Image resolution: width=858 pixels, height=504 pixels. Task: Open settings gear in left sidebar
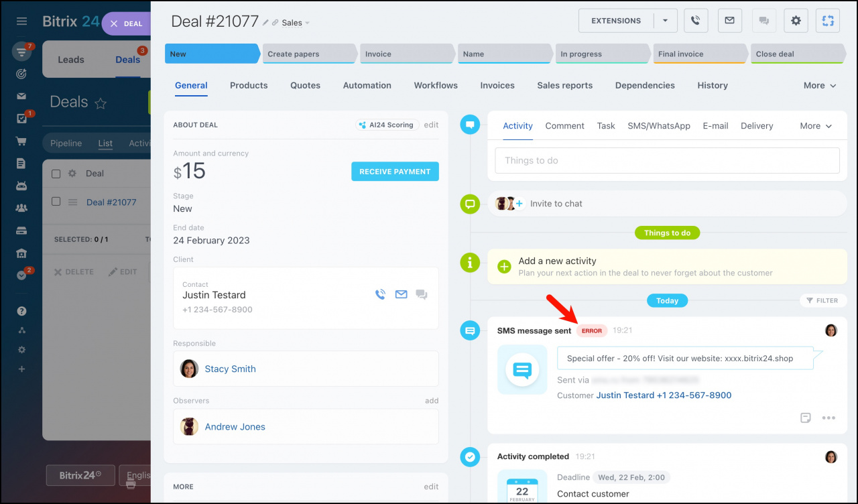click(x=21, y=350)
